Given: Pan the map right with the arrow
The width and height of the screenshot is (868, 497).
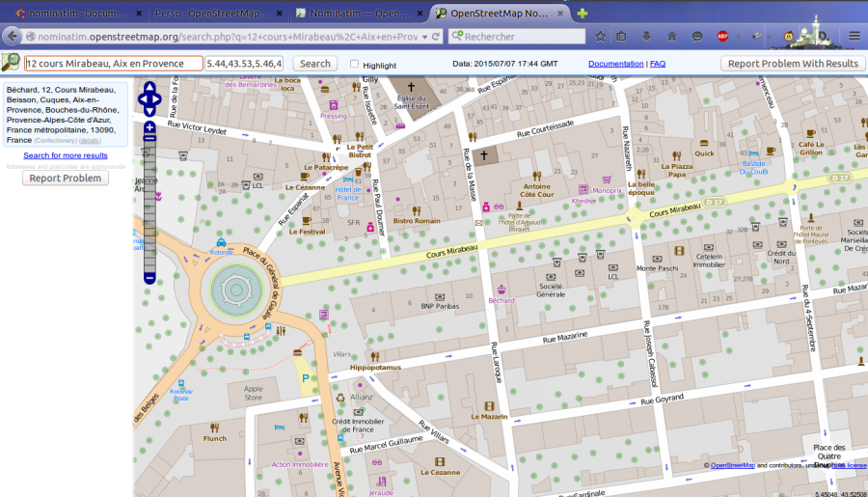Looking at the screenshot, I should coord(156,99).
